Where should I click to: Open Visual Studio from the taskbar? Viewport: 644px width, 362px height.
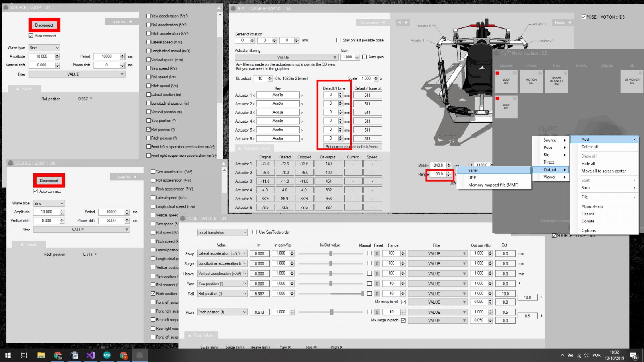[90, 355]
